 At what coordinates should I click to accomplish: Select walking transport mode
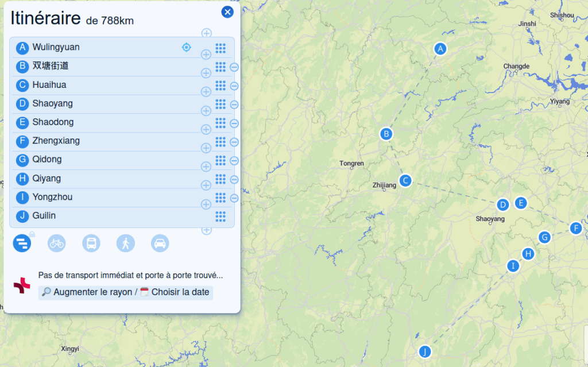(x=125, y=244)
